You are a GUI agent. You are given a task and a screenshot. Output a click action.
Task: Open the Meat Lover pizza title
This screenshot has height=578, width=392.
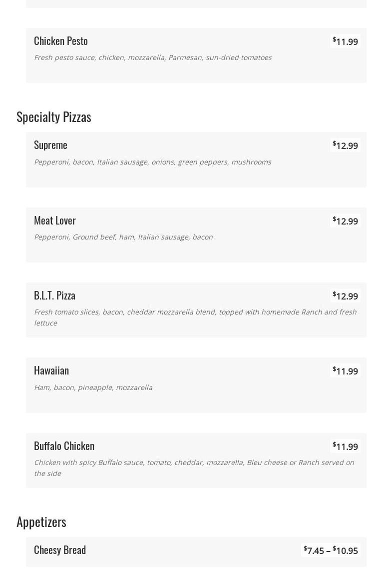tap(55, 220)
